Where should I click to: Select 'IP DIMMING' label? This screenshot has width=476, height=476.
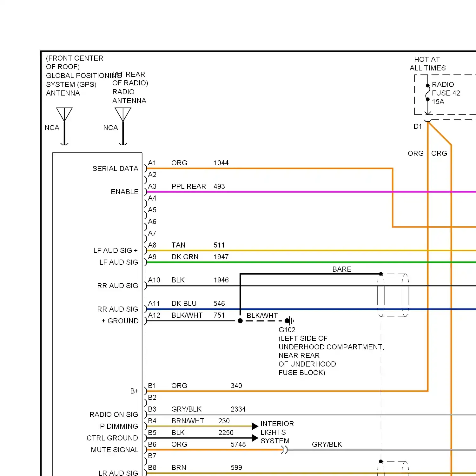[118, 426]
